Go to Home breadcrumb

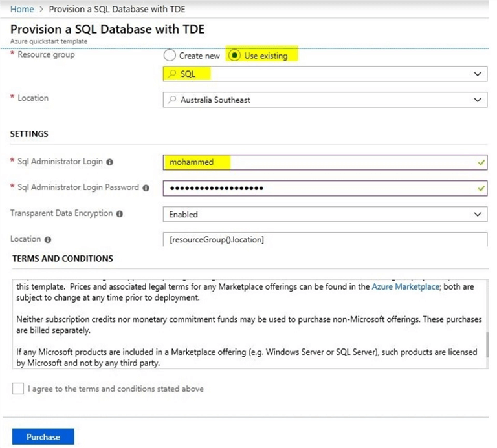pos(22,10)
